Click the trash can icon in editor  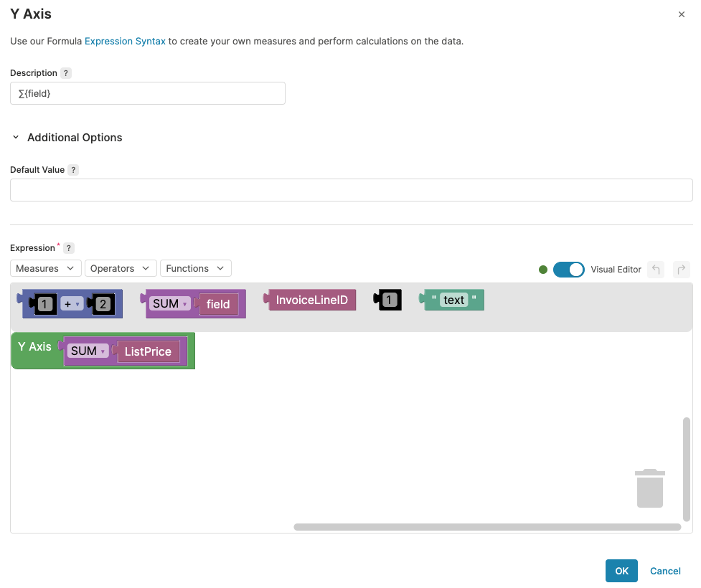coord(649,488)
